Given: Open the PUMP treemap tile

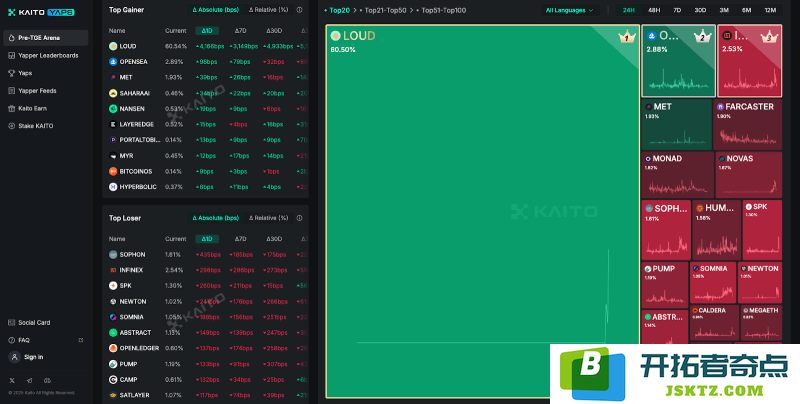Looking at the screenshot, I should (x=664, y=285).
